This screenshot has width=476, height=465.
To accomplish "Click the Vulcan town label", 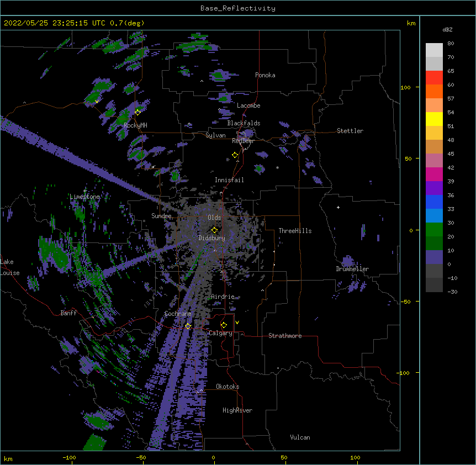I will [x=300, y=437].
